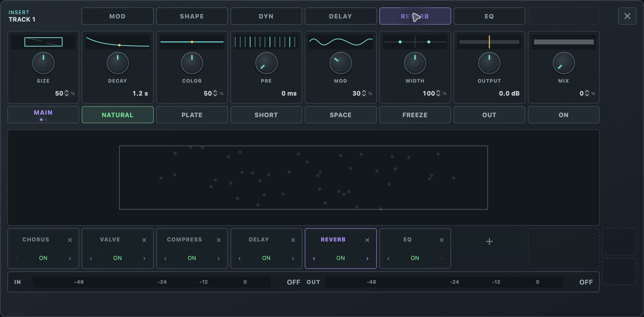
Task: Click the room size display graphic
Action: point(43,42)
